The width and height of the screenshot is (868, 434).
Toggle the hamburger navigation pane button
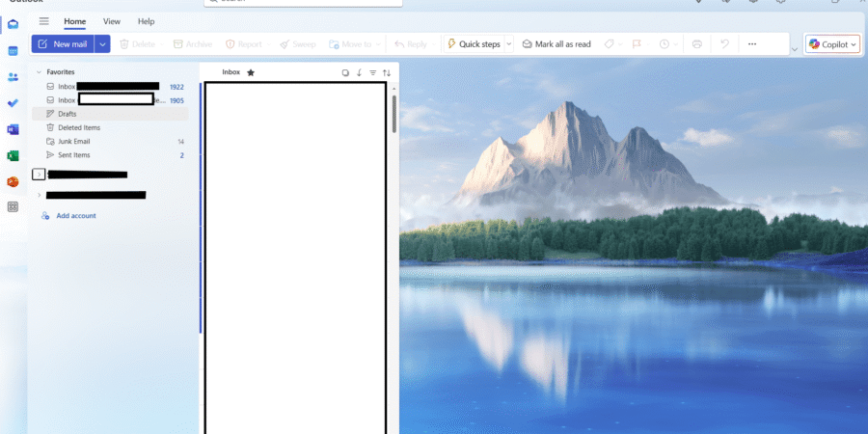[43, 21]
